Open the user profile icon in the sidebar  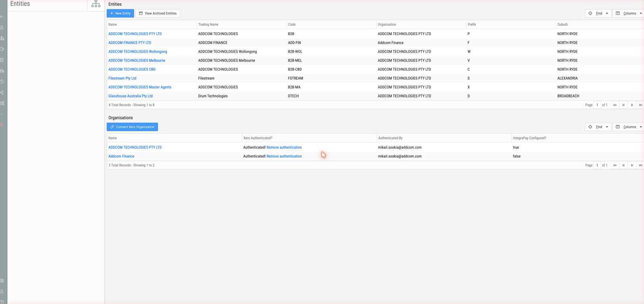click(2, 27)
